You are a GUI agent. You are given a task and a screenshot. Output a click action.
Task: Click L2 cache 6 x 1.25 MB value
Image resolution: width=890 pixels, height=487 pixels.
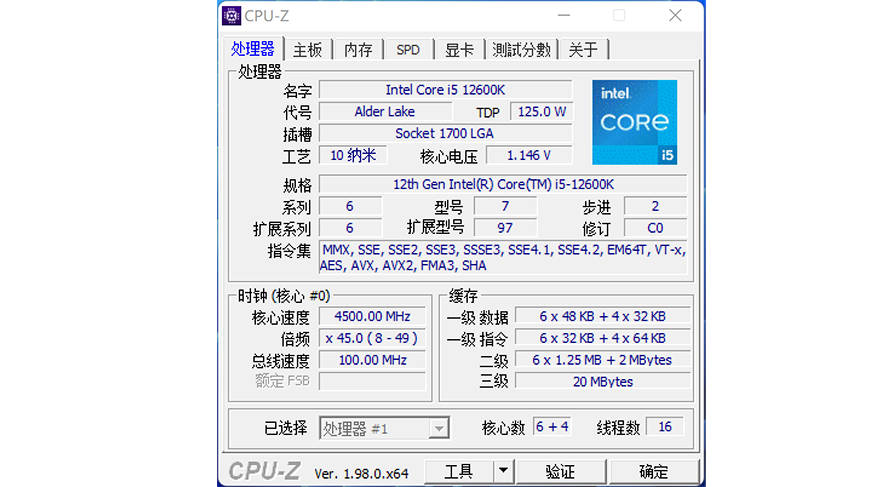click(x=603, y=360)
